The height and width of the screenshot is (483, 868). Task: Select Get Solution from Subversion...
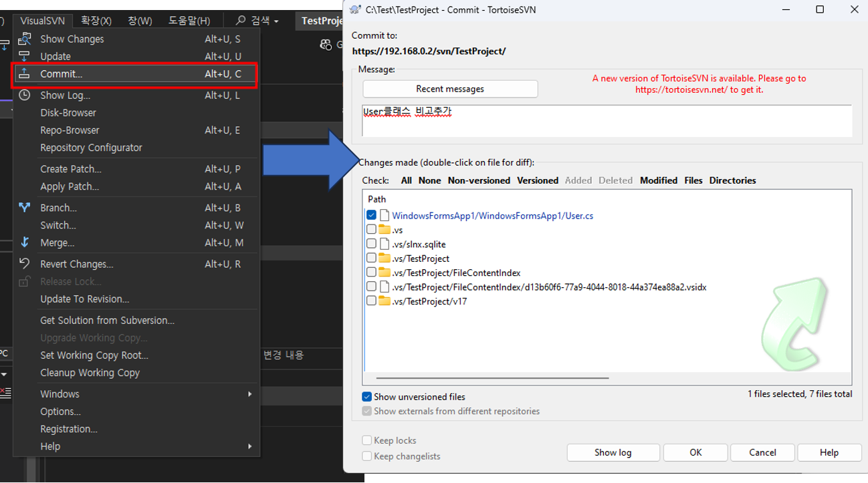tap(136, 321)
